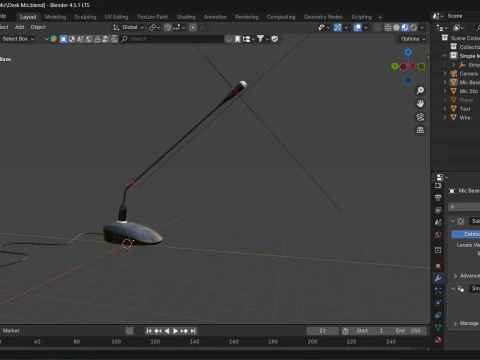Focus the Search field in tool header
Viewport: 480px width, 360px height.
[172, 39]
